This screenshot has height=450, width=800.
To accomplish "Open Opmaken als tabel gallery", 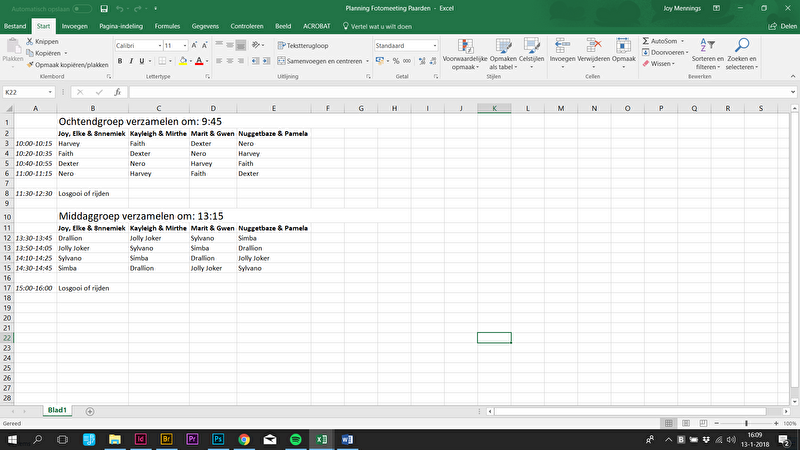I will (503, 54).
